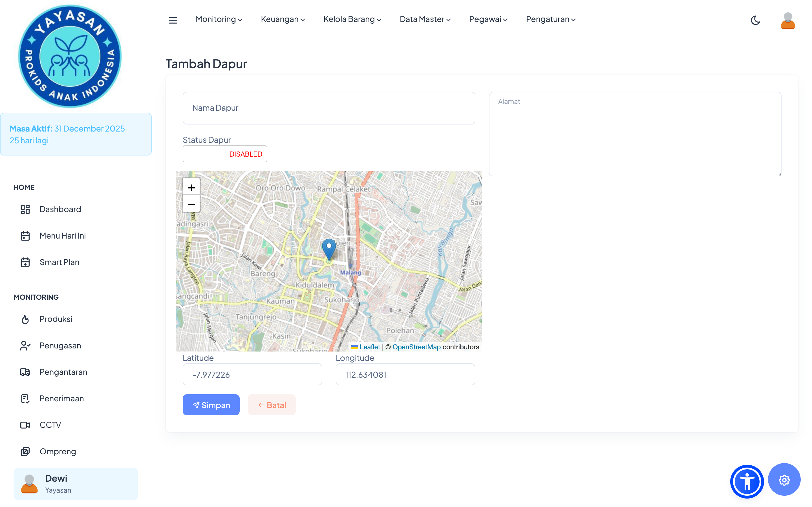Expand the Monitoring dropdown menu
This screenshot has width=812, height=507.
pyautogui.click(x=219, y=19)
